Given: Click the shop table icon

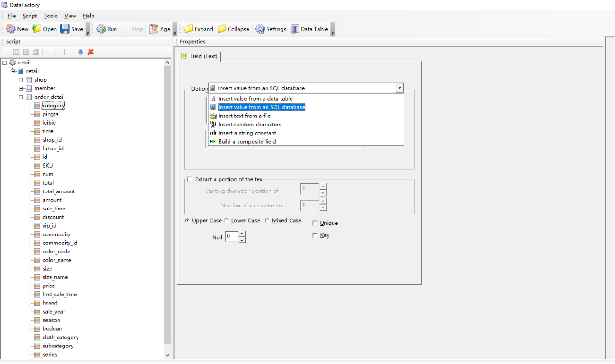Looking at the screenshot, I should pyautogui.click(x=29, y=80).
